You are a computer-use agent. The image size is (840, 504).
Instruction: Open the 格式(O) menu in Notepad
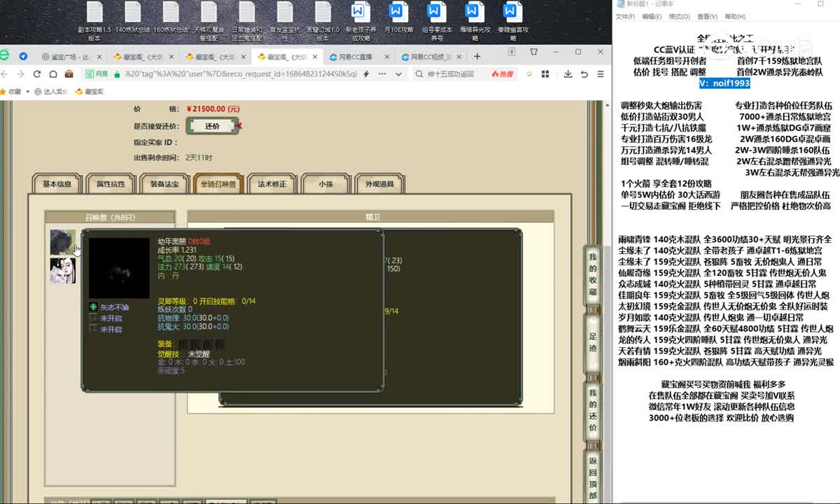[678, 17]
